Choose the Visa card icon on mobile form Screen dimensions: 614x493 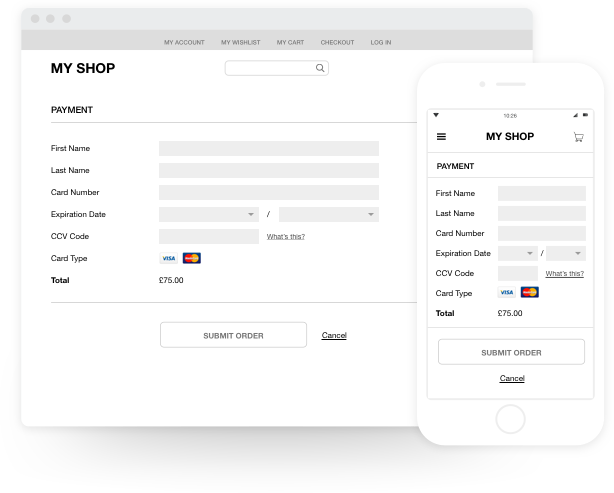tap(507, 293)
